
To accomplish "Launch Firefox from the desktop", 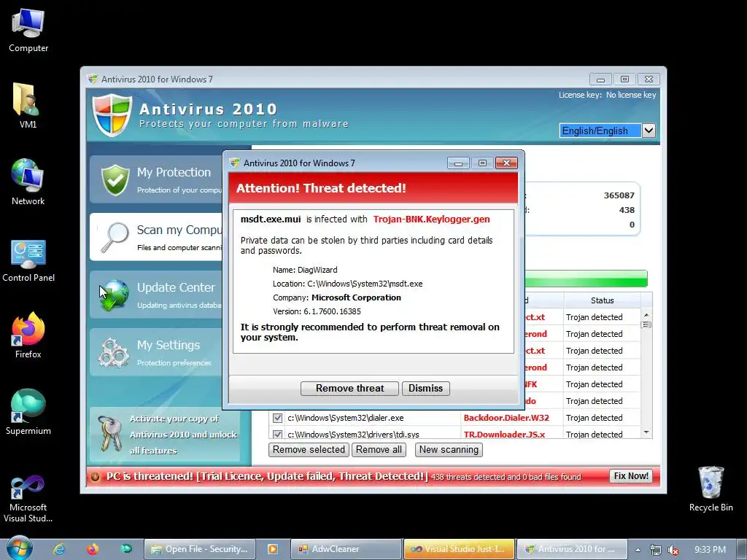I will [x=28, y=335].
